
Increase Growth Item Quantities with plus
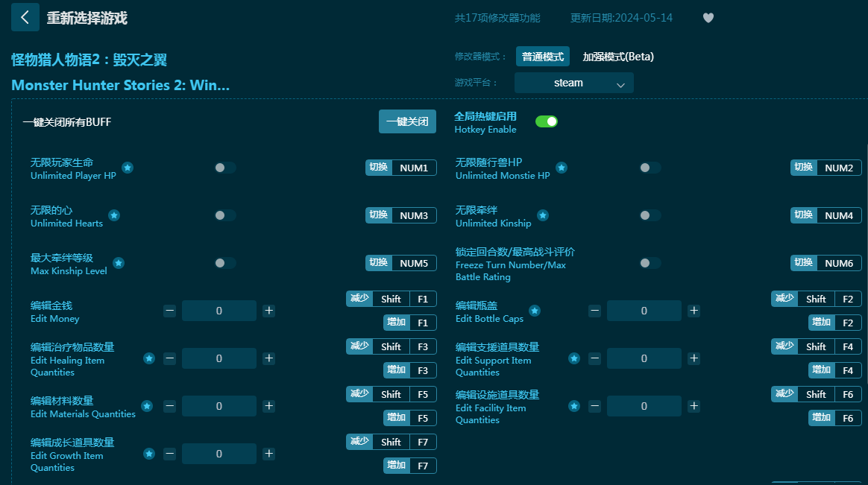click(269, 454)
